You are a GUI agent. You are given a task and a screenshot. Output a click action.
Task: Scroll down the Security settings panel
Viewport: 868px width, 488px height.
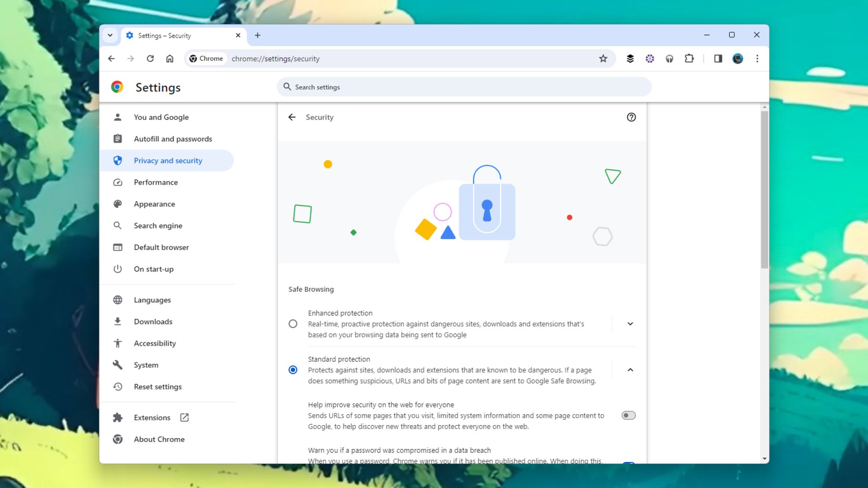pos(765,459)
